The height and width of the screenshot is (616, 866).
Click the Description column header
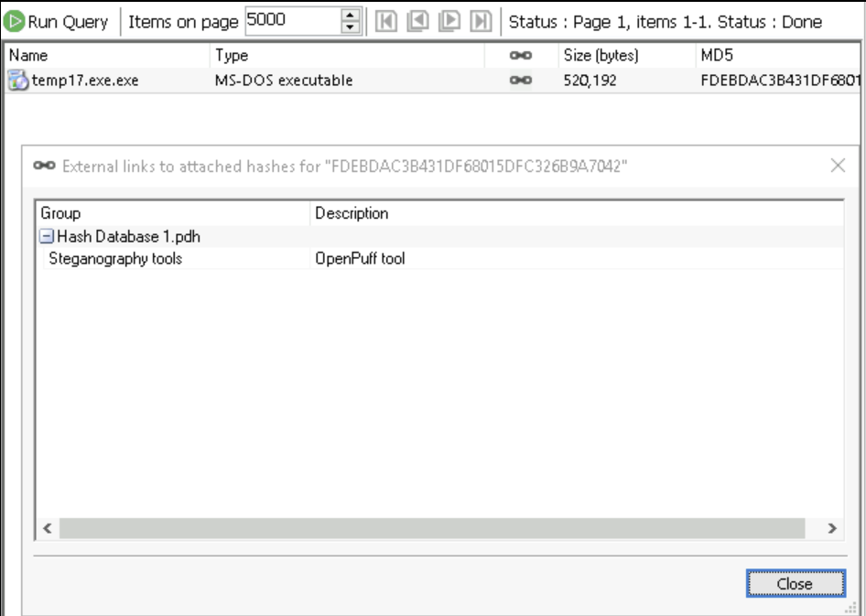(577, 213)
